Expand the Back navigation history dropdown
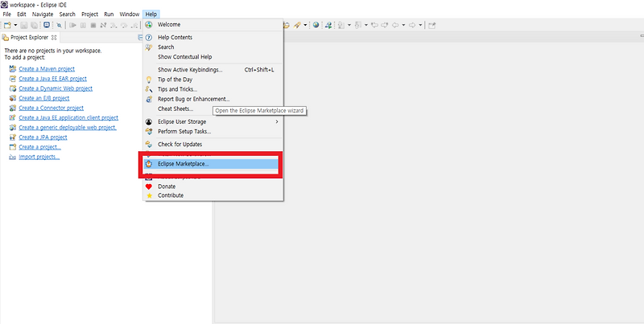 [x=403, y=25]
